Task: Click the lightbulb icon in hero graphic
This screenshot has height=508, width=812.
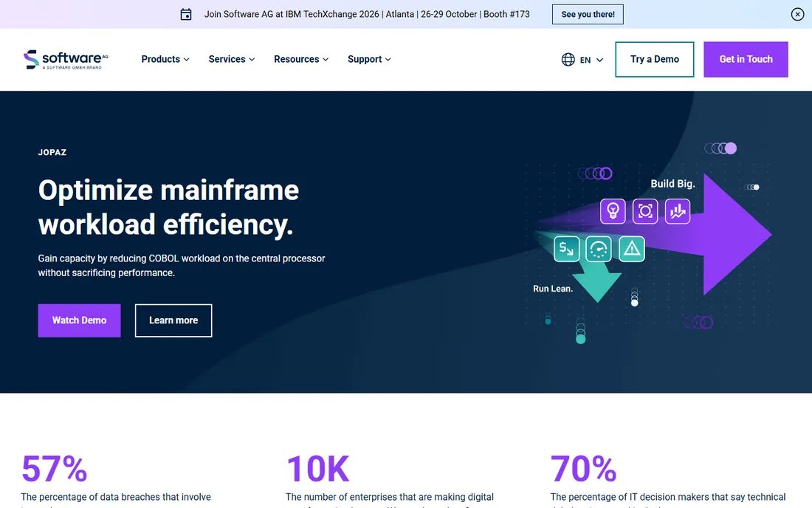Action: (x=613, y=211)
